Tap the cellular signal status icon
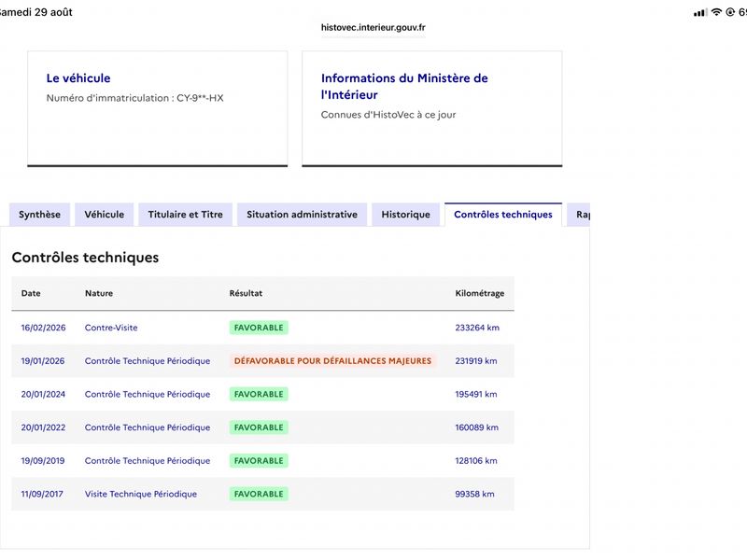This screenshot has width=747, height=560. (x=700, y=13)
